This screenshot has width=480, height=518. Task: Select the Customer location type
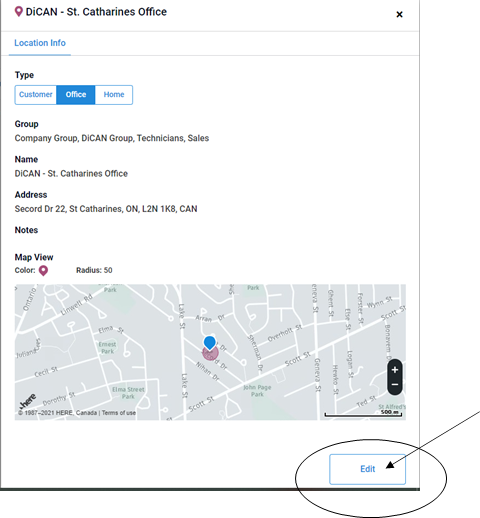(36, 95)
